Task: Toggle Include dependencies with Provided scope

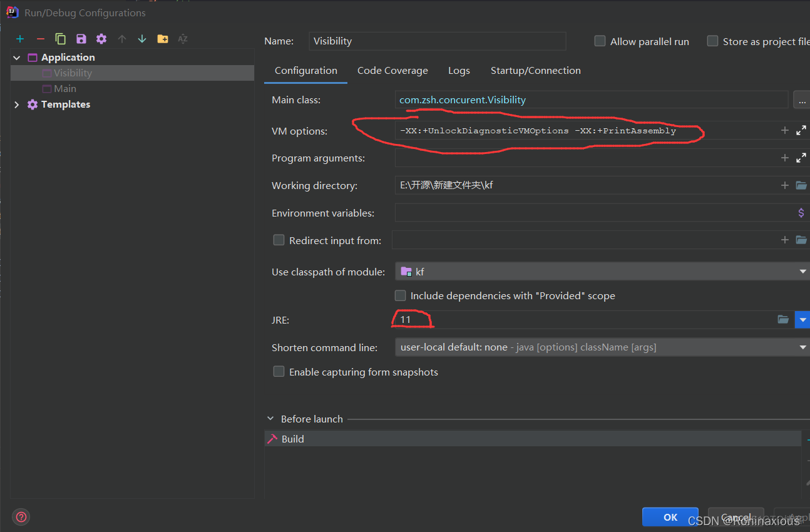Action: (400, 295)
